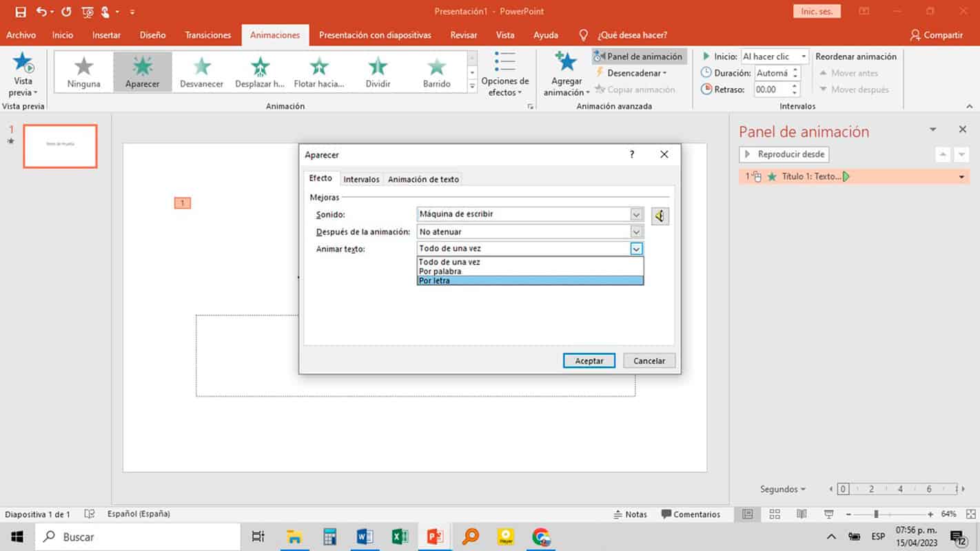Switch to Animación de texto tab
The image size is (980, 551).
tap(423, 179)
